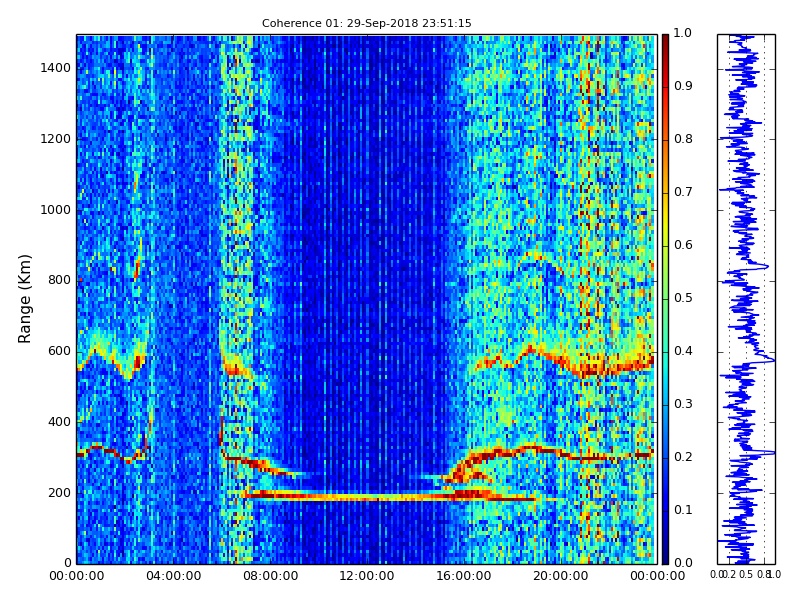Click the red 200 km echo layer at noon
Viewport: 800px width, 600px height.
tap(367, 497)
